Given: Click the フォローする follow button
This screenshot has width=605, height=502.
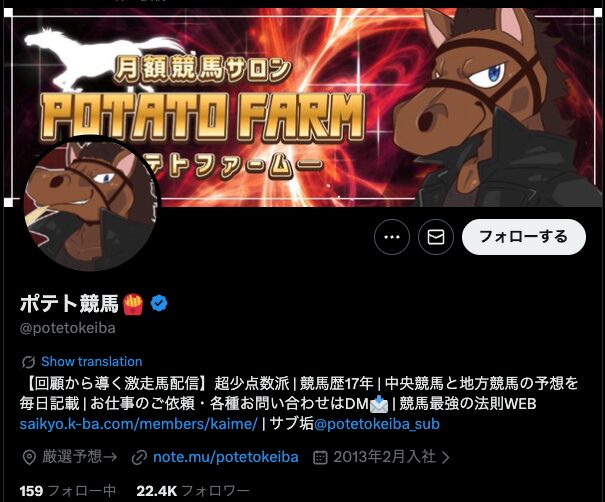Looking at the screenshot, I should (524, 237).
